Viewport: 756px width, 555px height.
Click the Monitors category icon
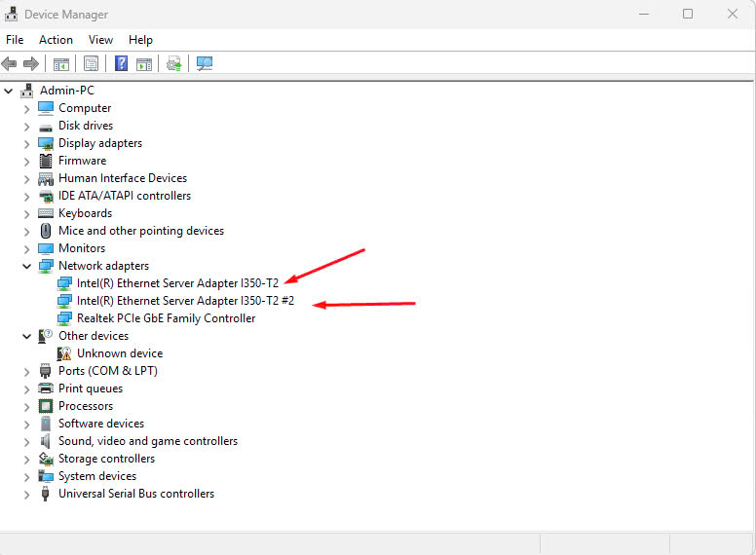46,248
